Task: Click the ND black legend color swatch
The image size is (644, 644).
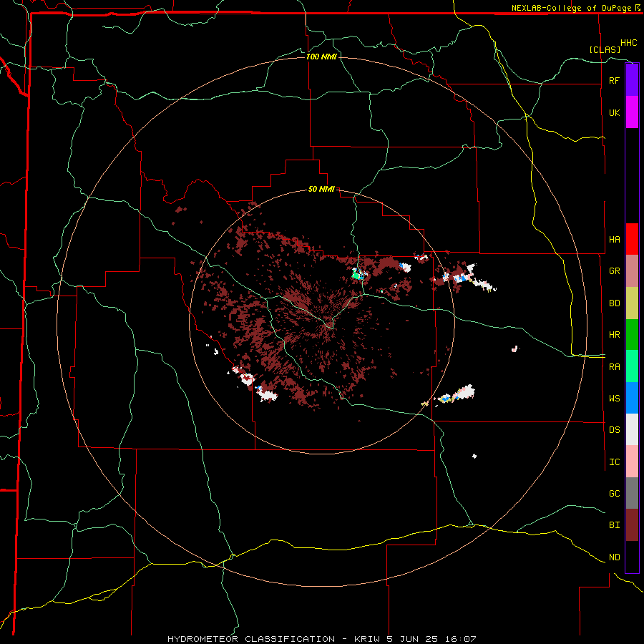Action: pos(632,557)
